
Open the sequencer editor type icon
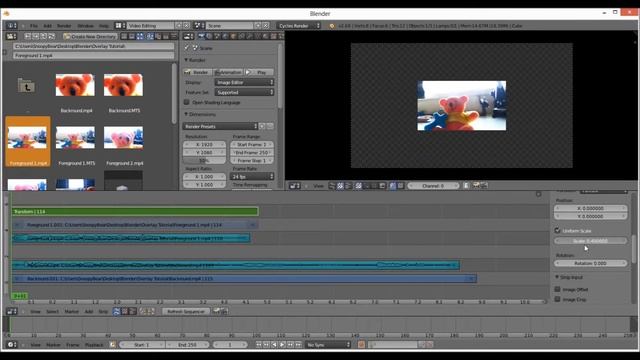pyautogui.click(x=11, y=311)
